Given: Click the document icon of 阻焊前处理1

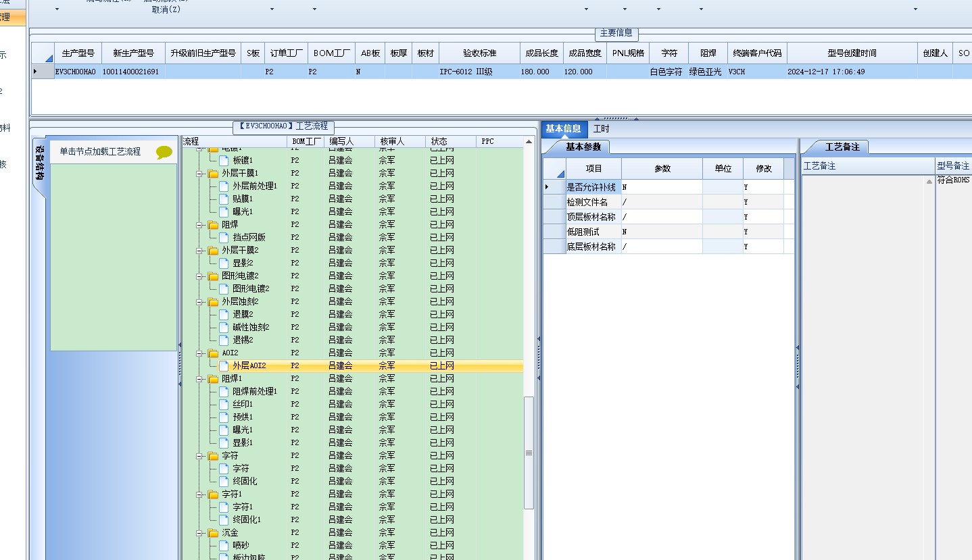Looking at the screenshot, I should click(224, 392).
